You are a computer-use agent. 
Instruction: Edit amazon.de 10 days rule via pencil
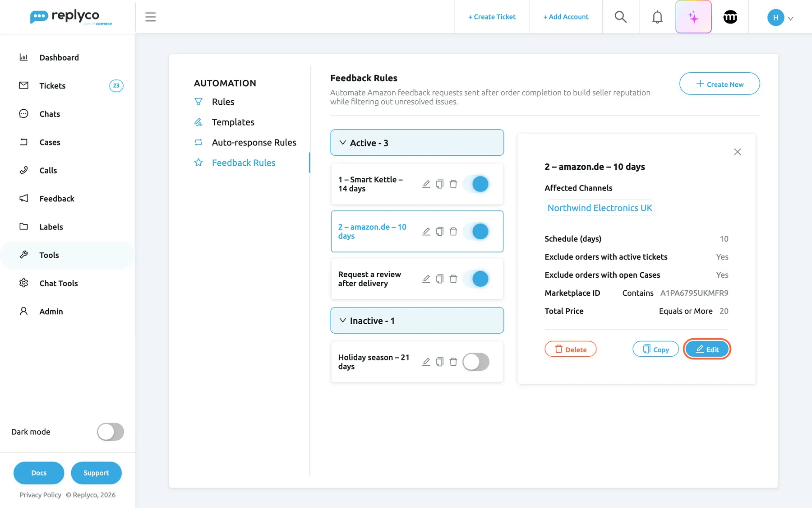426,231
